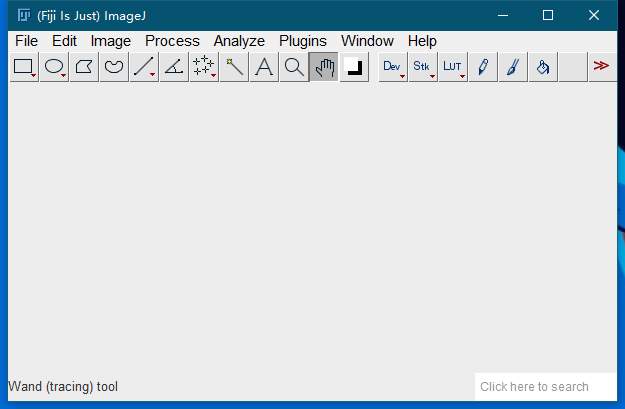This screenshot has height=409, width=625.
Task: Select the Magnifying glass zoom tool
Action: tap(294, 67)
